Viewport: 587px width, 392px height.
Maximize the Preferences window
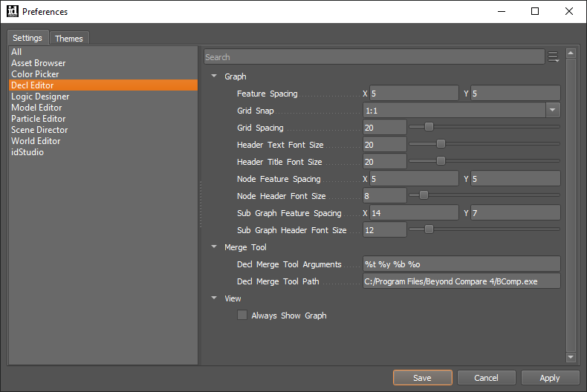point(535,11)
